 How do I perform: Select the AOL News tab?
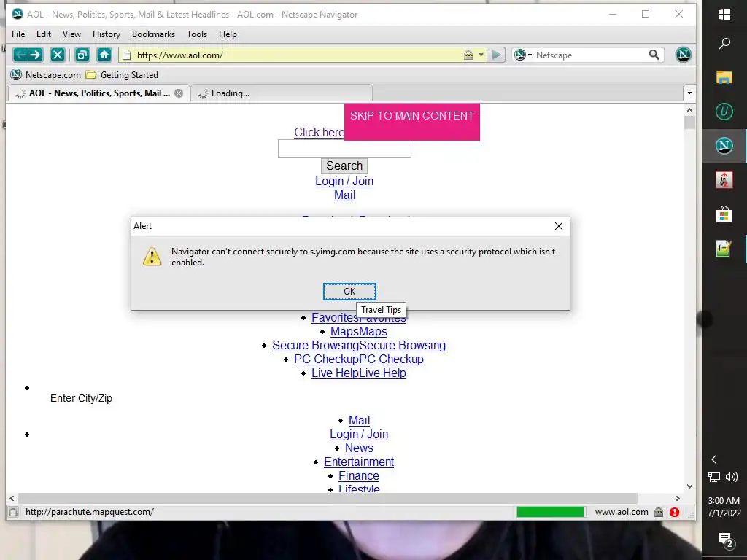point(98,93)
